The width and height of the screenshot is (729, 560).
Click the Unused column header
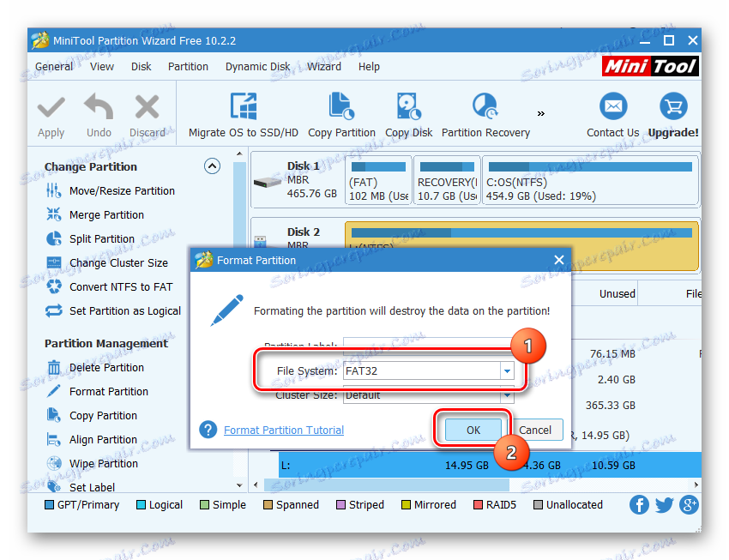(617, 293)
